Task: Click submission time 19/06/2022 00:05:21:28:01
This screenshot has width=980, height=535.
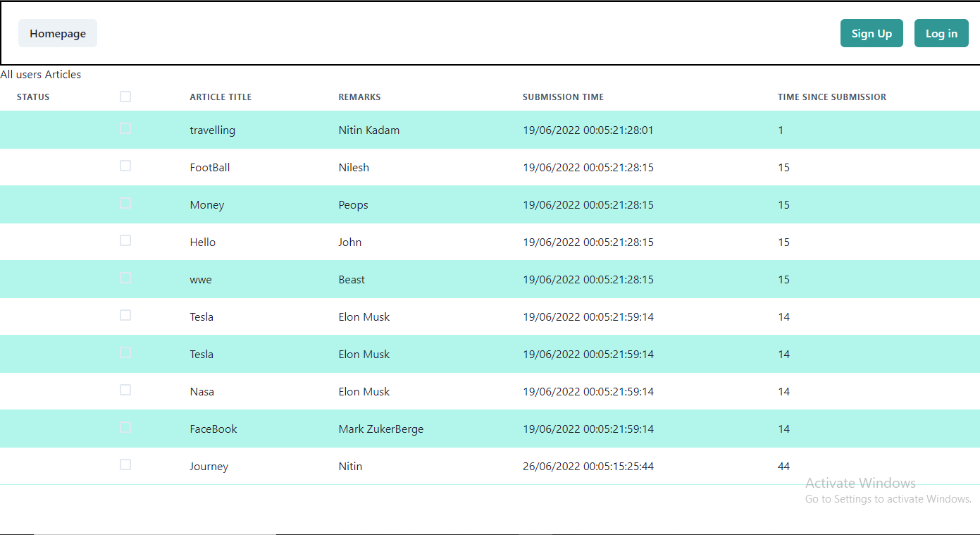Action: [588, 130]
